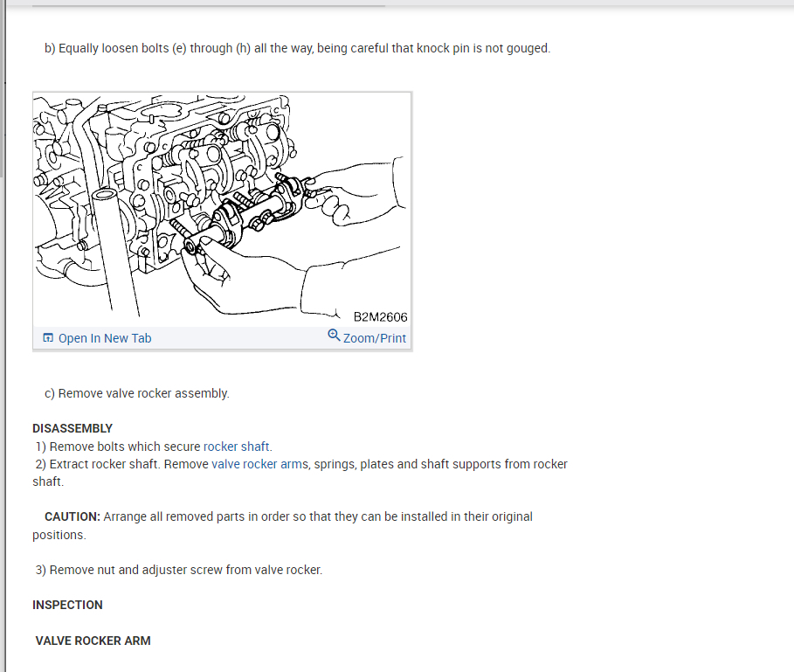This screenshot has width=794, height=672.
Task: Click the Zoom/Print magnifier icon
Action: (334, 336)
